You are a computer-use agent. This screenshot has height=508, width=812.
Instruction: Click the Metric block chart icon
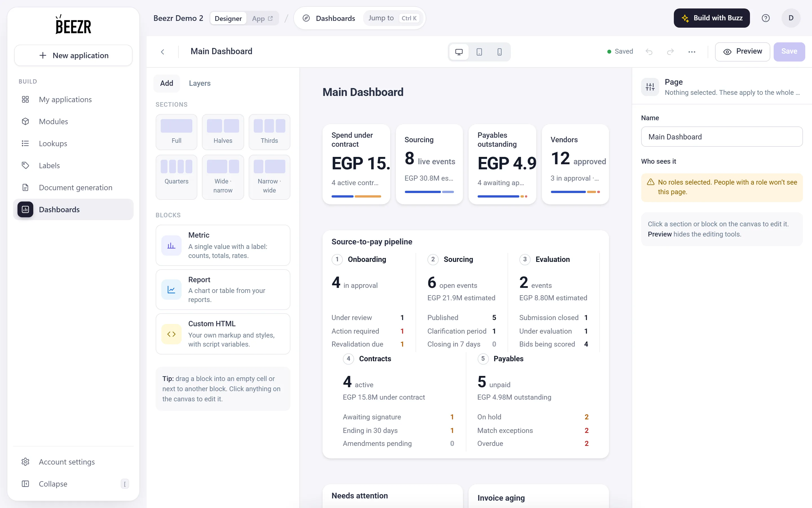(x=171, y=246)
